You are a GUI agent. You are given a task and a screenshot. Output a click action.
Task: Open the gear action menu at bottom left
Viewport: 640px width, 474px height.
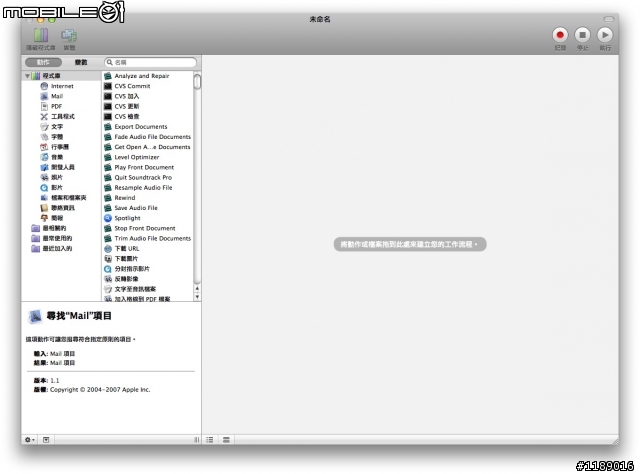pyautogui.click(x=30, y=440)
